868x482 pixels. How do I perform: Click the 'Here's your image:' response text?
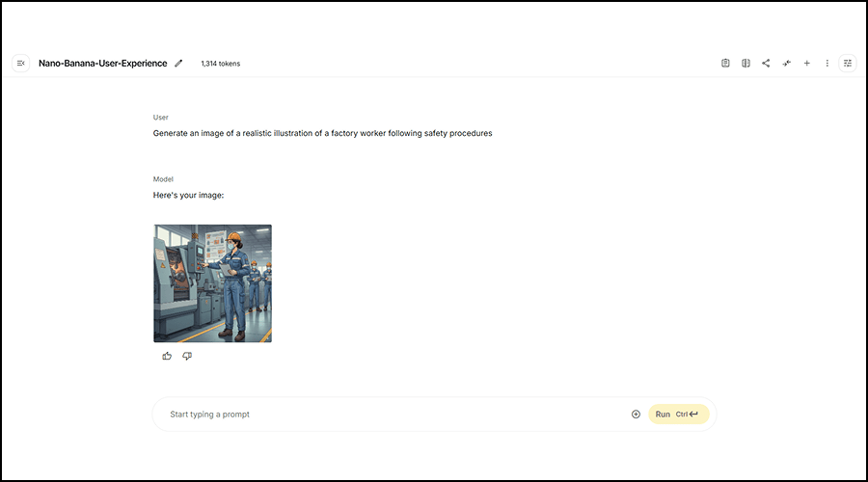click(x=188, y=196)
